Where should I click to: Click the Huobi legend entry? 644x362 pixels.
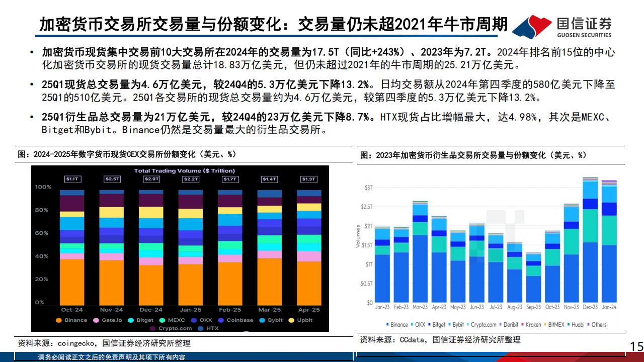[x=576, y=325]
